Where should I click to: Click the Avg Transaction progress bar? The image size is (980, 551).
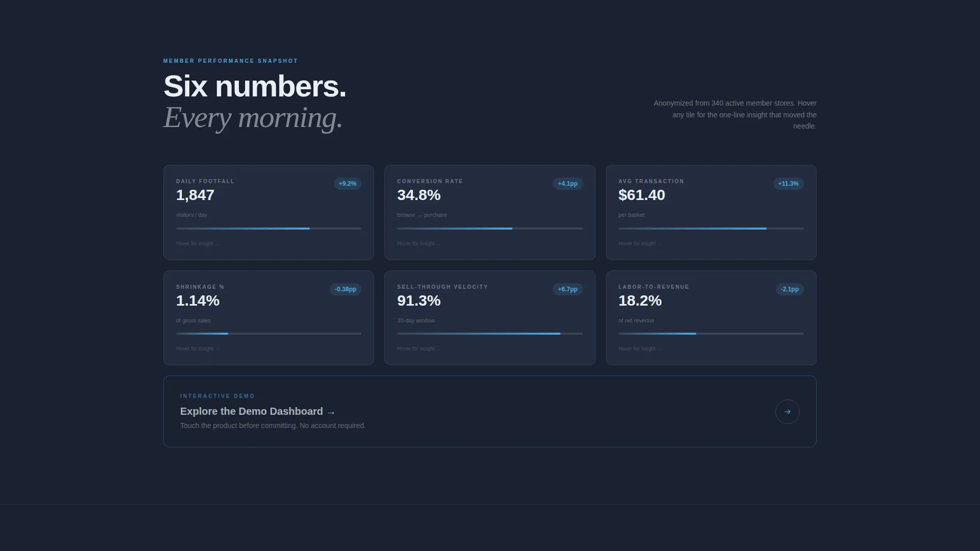tap(711, 229)
